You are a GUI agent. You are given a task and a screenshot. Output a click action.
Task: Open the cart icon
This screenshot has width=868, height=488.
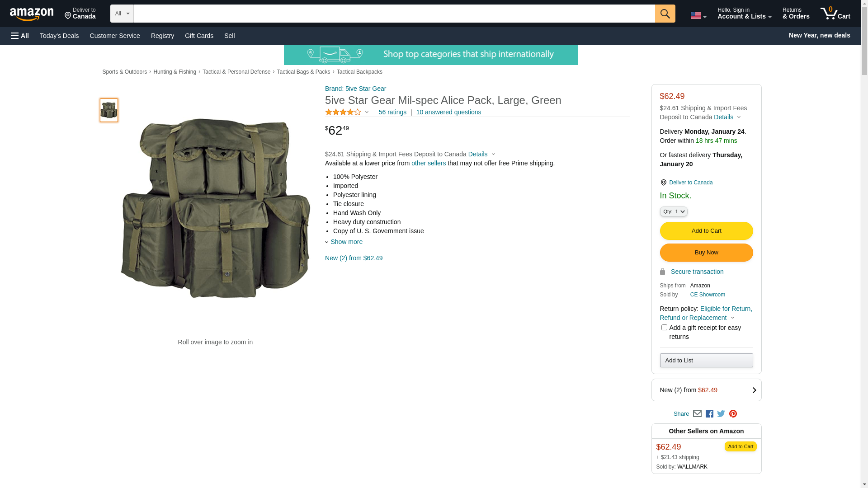point(835,14)
